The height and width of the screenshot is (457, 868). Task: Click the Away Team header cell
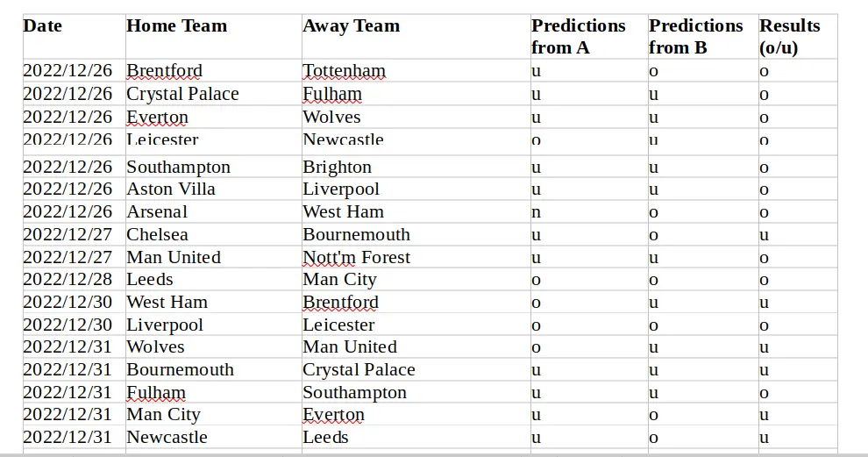point(416,37)
